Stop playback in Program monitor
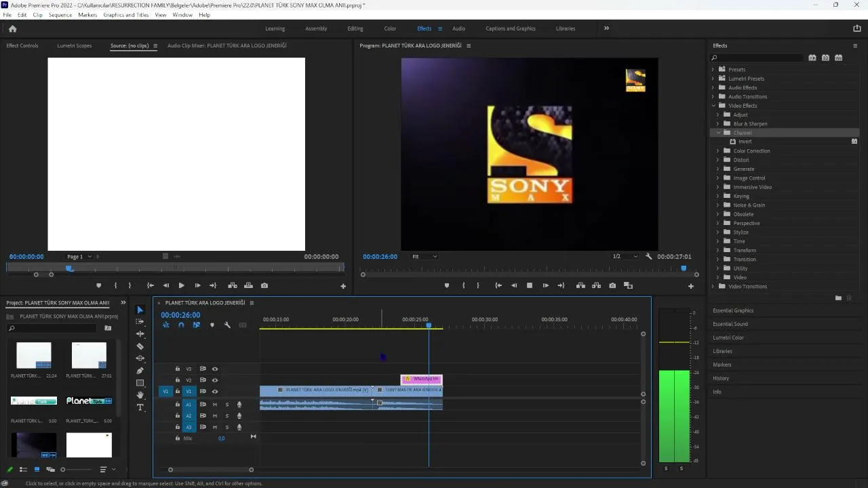Screen dimensions: 868x488 530,285
